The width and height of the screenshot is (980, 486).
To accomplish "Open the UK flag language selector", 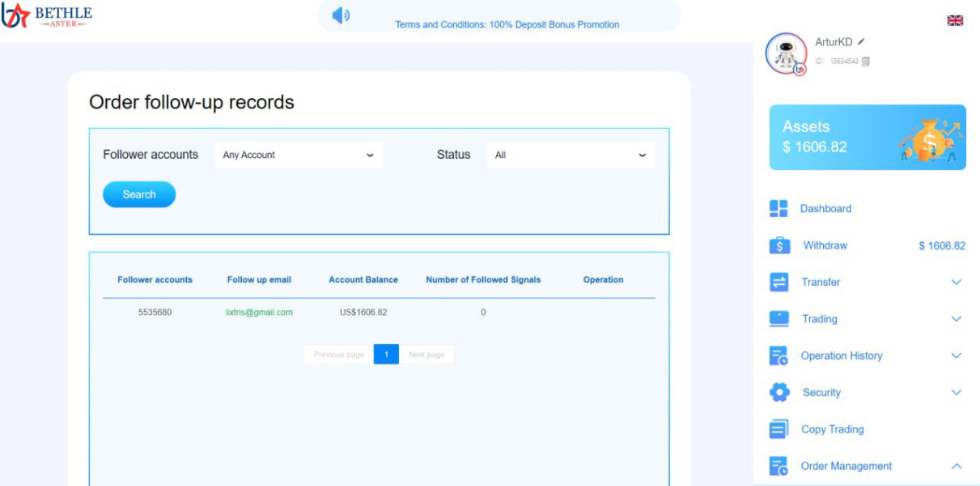I will click(x=955, y=21).
